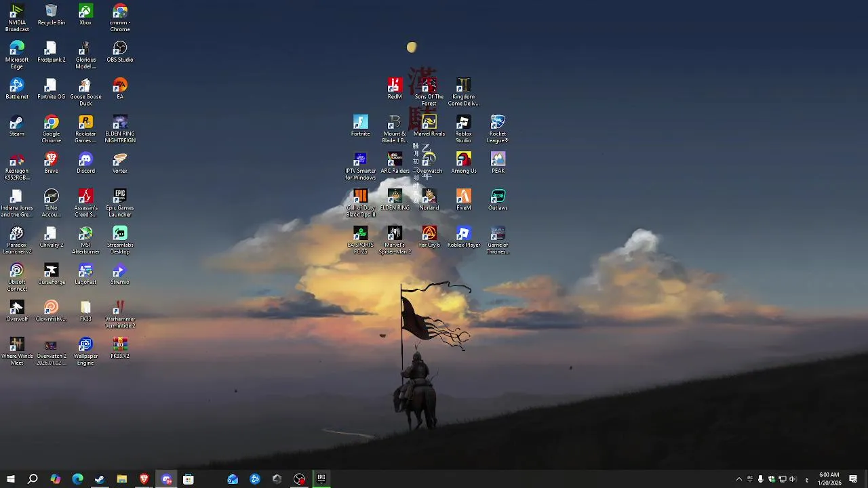Select the Overwolf desktop shortcut
This screenshot has height=488, width=868.
point(17,312)
